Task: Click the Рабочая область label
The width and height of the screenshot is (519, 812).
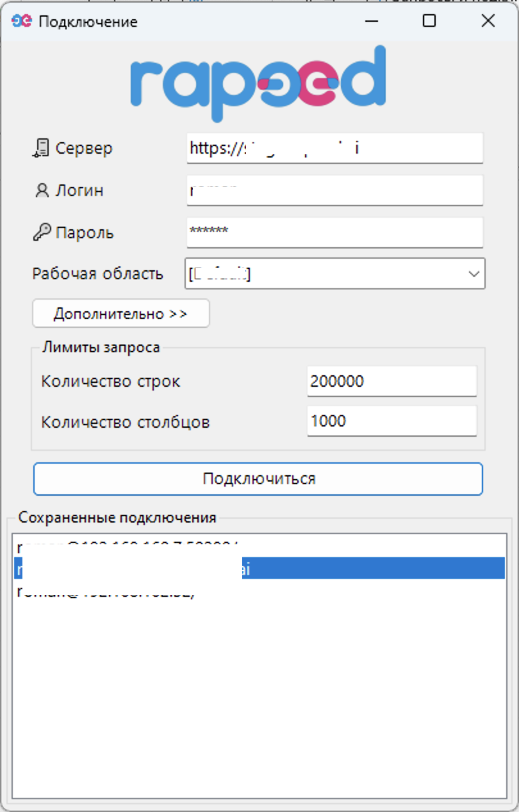Action: pos(97,274)
